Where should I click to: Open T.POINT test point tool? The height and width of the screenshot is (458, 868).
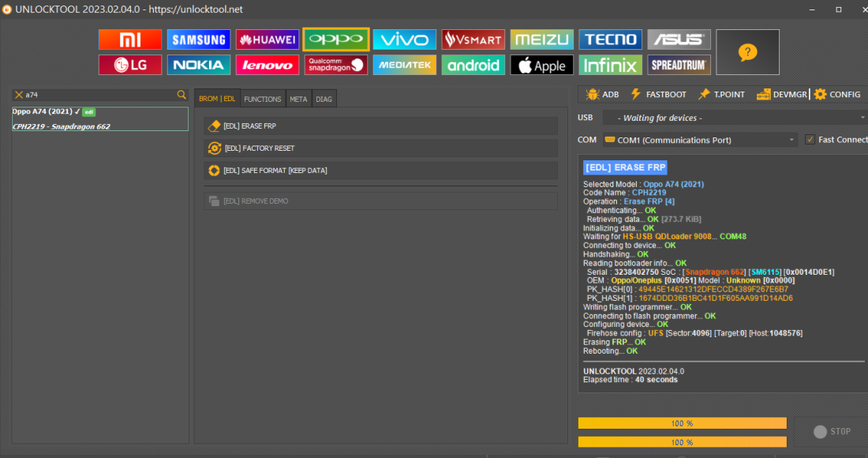point(721,95)
